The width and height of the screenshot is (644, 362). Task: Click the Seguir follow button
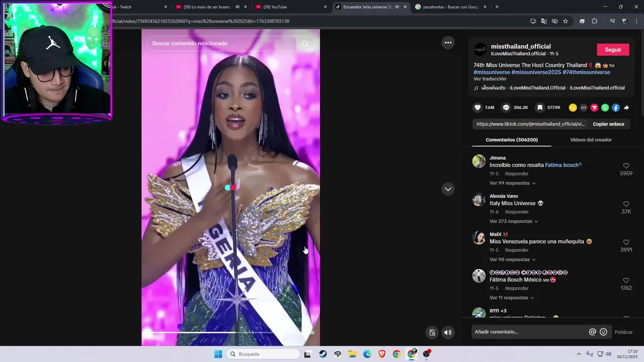[x=613, y=50]
